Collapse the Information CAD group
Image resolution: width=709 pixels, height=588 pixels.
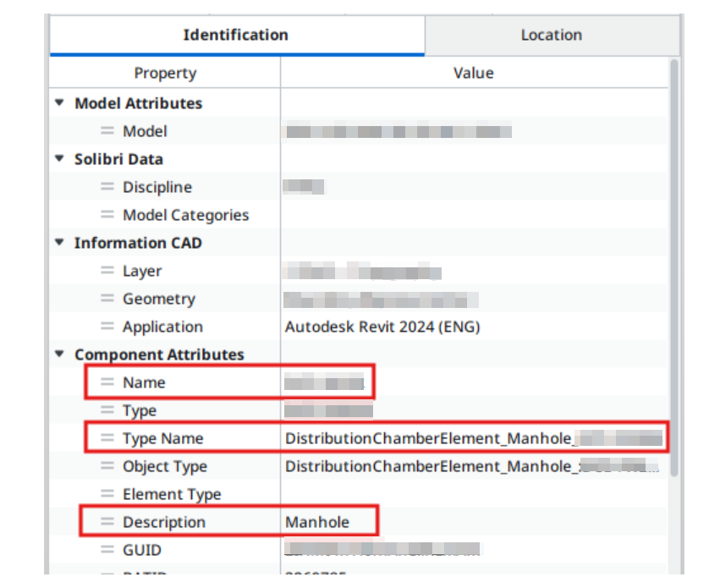[59, 243]
